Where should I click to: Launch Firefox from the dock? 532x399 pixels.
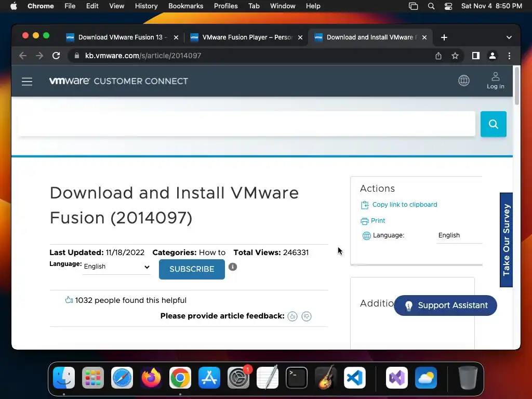(x=151, y=378)
